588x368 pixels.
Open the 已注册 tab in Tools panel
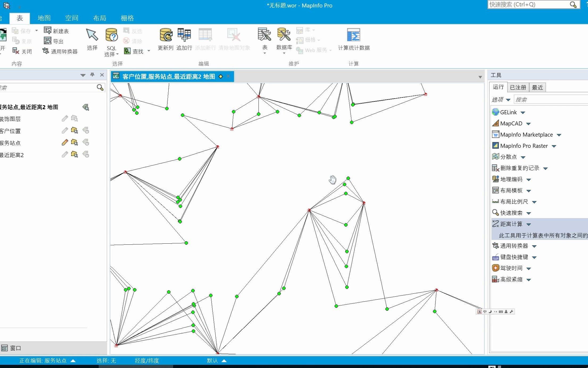pos(518,87)
